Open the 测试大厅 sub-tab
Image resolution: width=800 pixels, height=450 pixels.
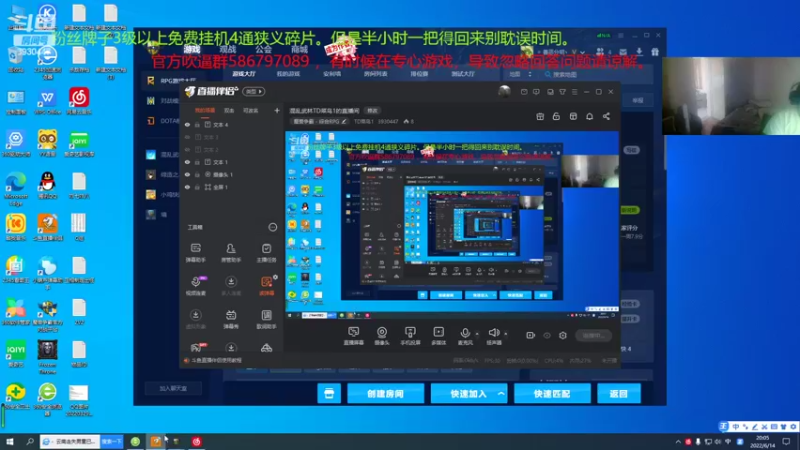click(463, 74)
